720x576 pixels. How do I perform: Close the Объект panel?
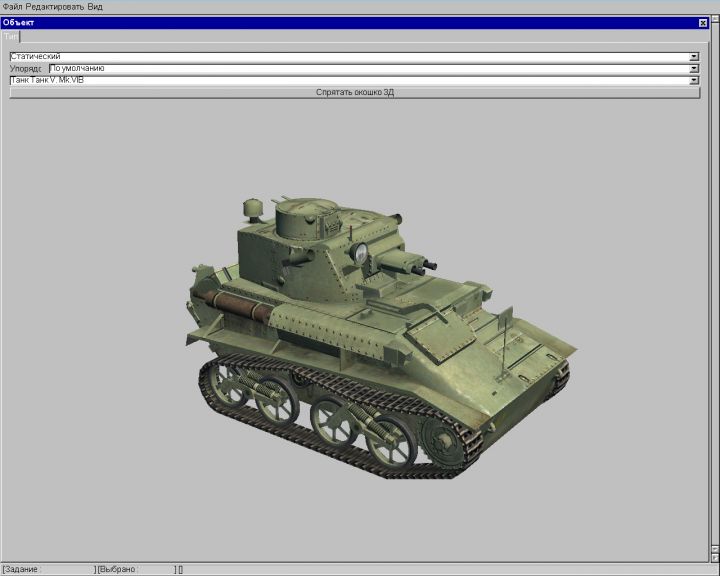703,22
